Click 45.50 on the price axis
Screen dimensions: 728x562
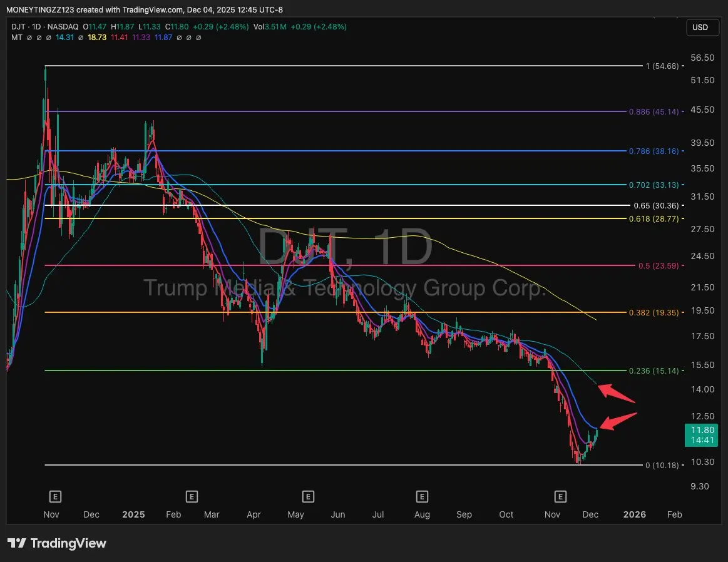[x=702, y=110]
